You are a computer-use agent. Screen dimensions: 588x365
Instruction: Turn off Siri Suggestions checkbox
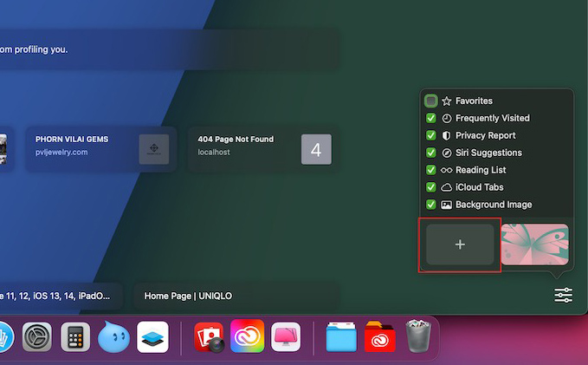[x=431, y=153]
